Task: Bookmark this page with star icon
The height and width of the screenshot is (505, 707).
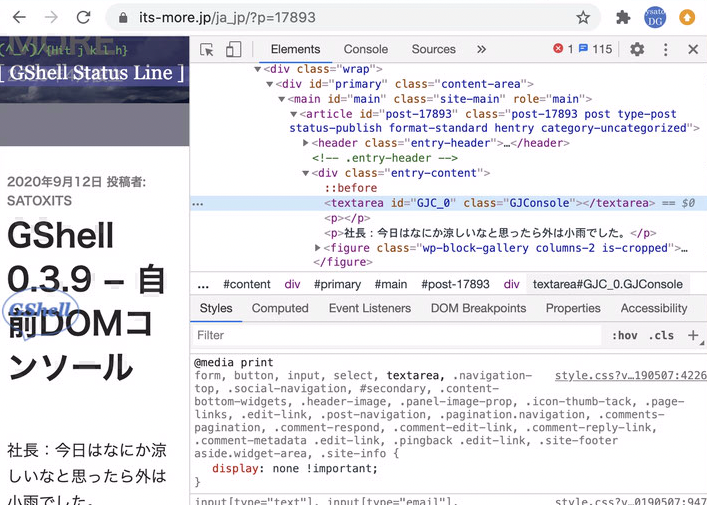Action: pyautogui.click(x=583, y=17)
